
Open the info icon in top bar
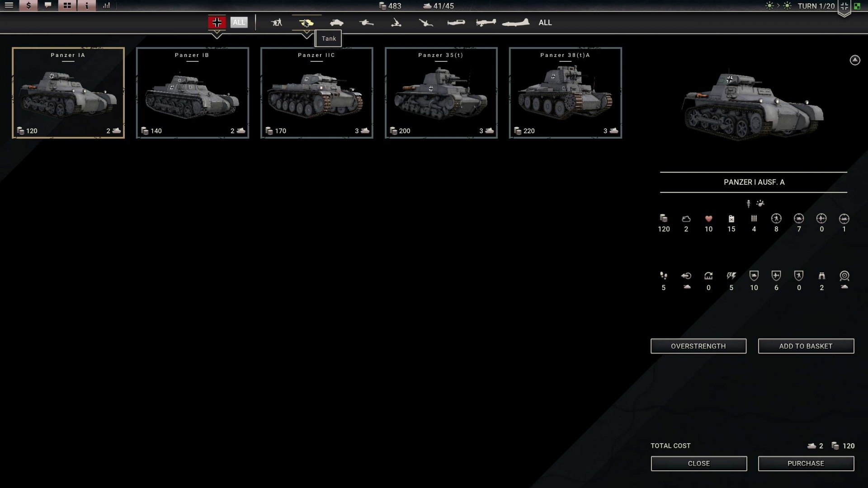coord(87,5)
